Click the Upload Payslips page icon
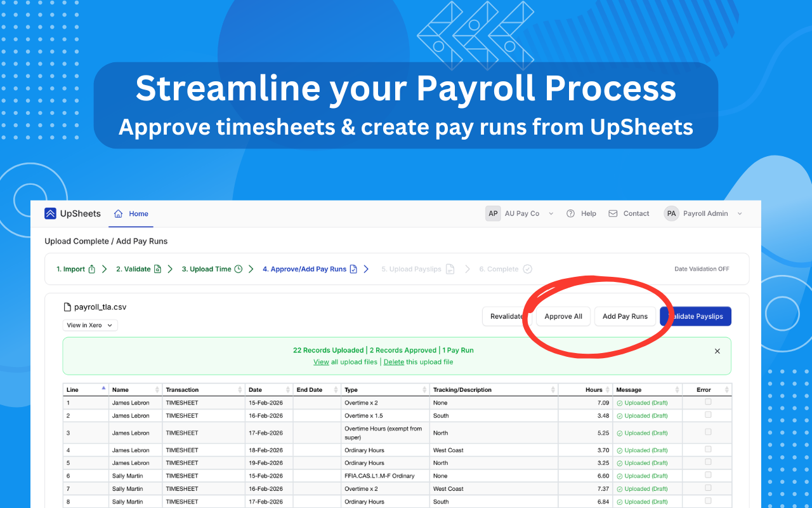The width and height of the screenshot is (812, 508). click(x=450, y=269)
